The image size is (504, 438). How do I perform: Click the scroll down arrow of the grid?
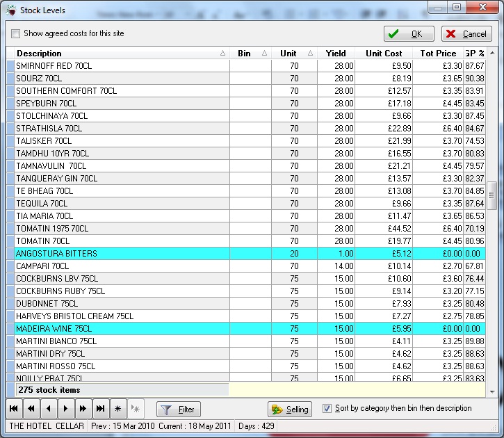[x=492, y=391]
